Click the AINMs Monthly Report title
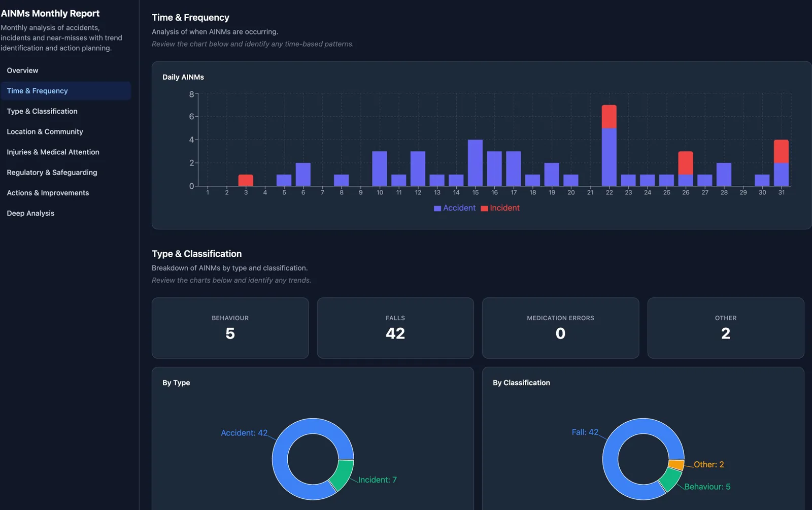 50,14
